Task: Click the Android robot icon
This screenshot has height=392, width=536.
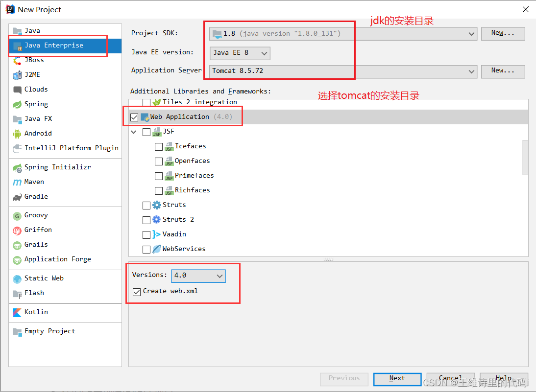Action: (17, 134)
